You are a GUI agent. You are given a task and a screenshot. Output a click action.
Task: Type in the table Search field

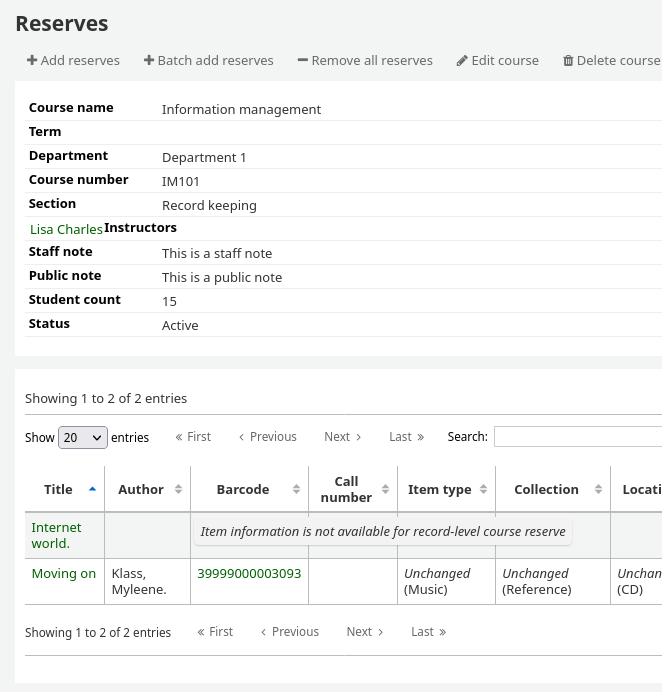point(578,437)
